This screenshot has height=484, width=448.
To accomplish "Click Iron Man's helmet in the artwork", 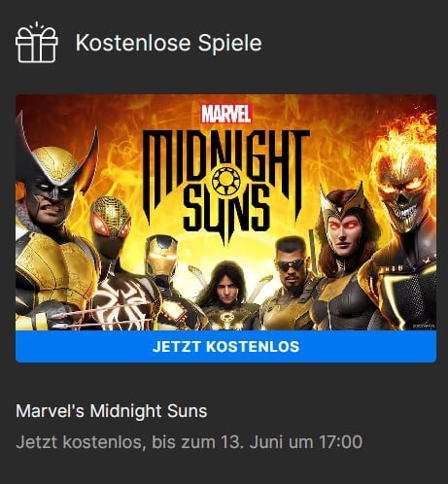I will (161, 256).
